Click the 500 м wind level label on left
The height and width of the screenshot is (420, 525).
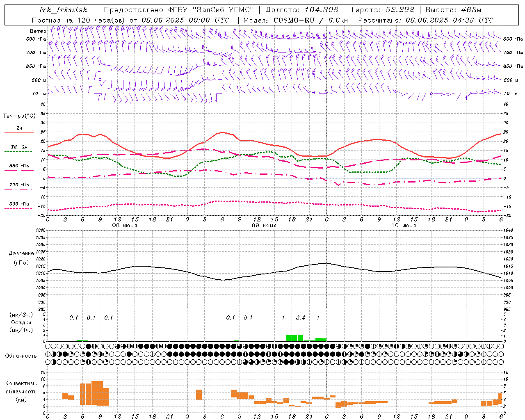(x=39, y=80)
